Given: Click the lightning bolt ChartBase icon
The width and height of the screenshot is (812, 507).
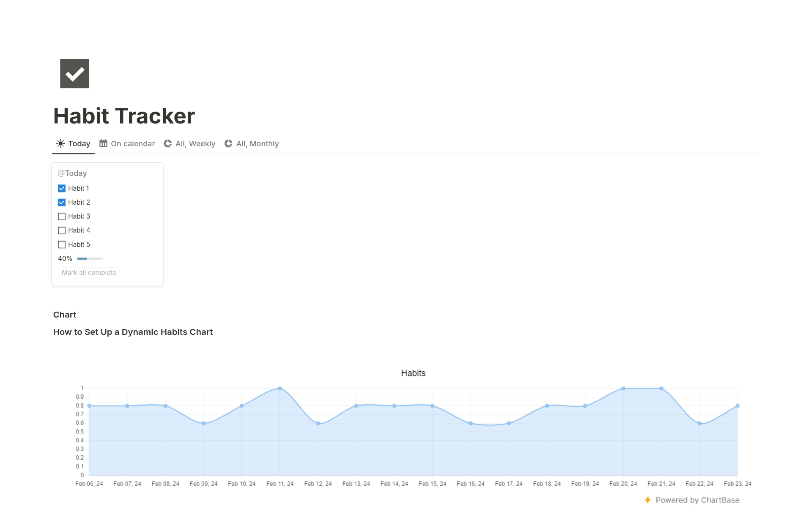Looking at the screenshot, I should point(647,500).
